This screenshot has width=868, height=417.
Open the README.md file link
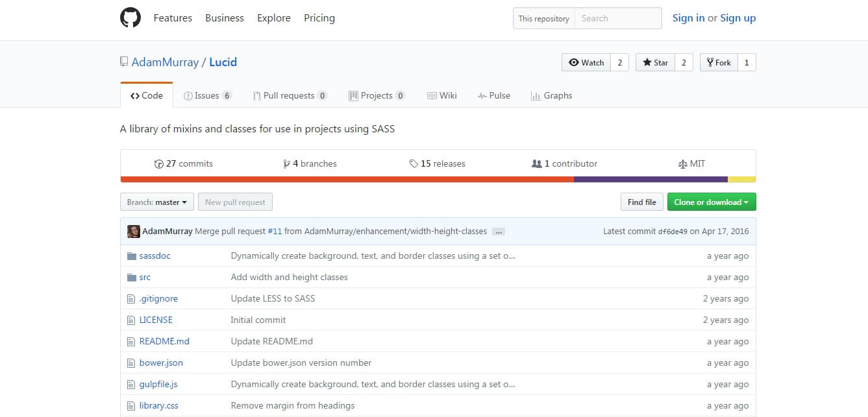tap(164, 341)
